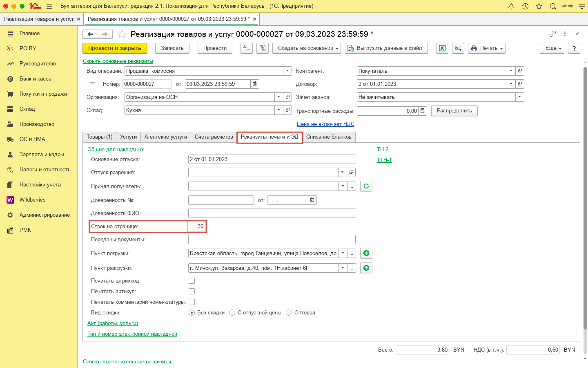This screenshot has height=368, width=588.
Task: Click the 'Цена не включает НДС' link
Action: tap(325, 124)
